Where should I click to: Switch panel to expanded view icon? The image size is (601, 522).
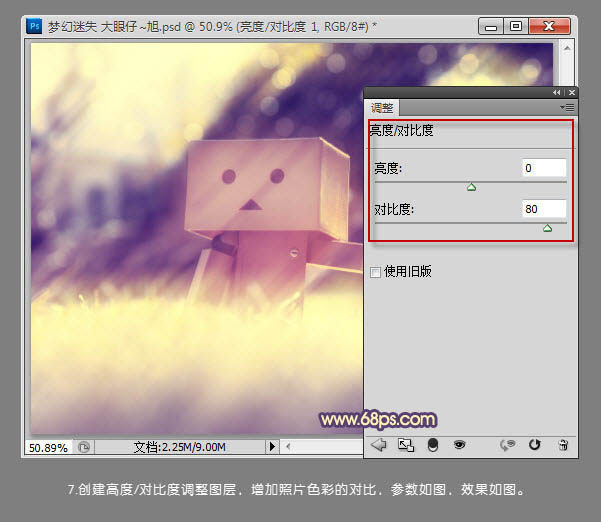point(406,445)
